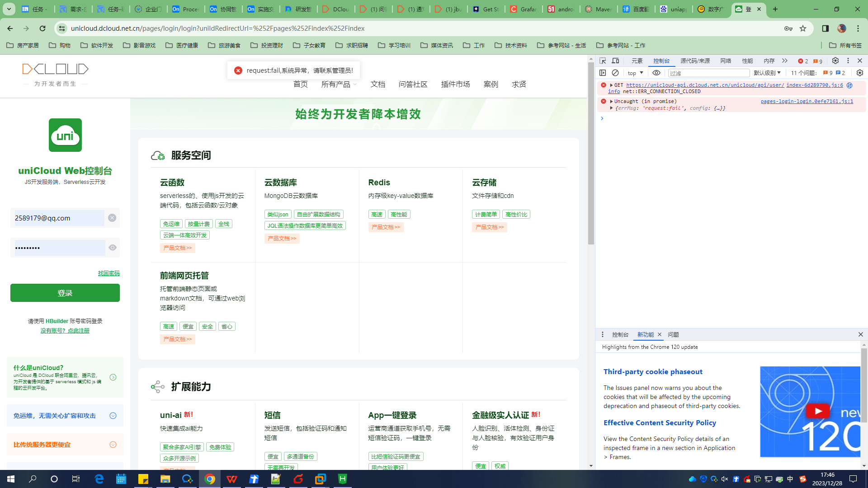This screenshot has width=868, height=488.
Task: Open Microsoft Edge from the taskbar
Action: [99, 479]
